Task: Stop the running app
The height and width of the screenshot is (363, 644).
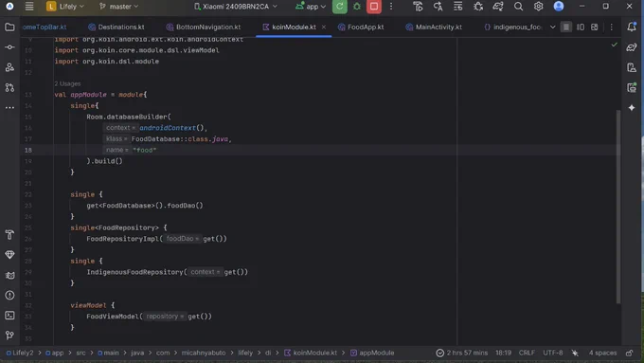Action: point(374,7)
